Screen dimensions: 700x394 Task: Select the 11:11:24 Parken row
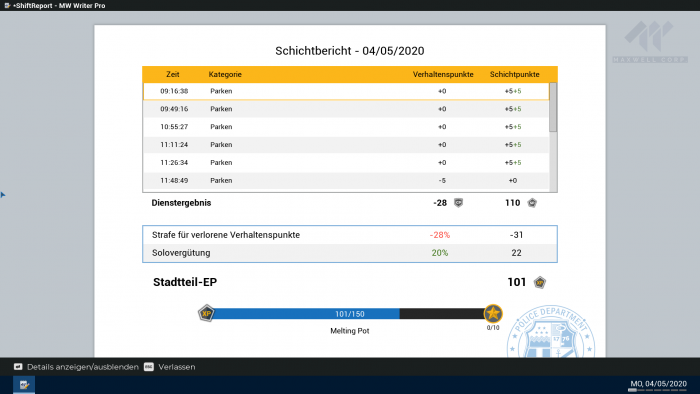tap(346, 145)
